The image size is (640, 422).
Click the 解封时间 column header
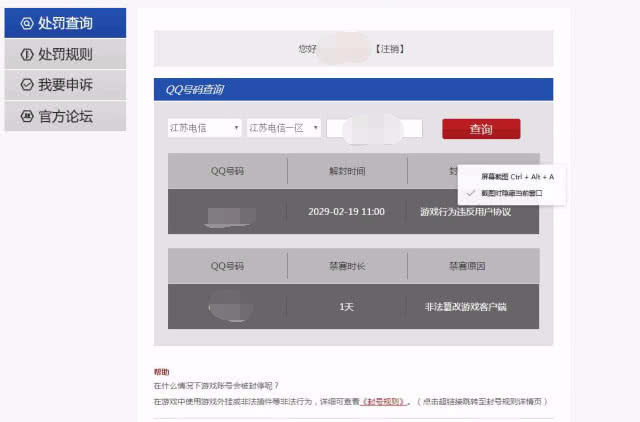[347, 171]
